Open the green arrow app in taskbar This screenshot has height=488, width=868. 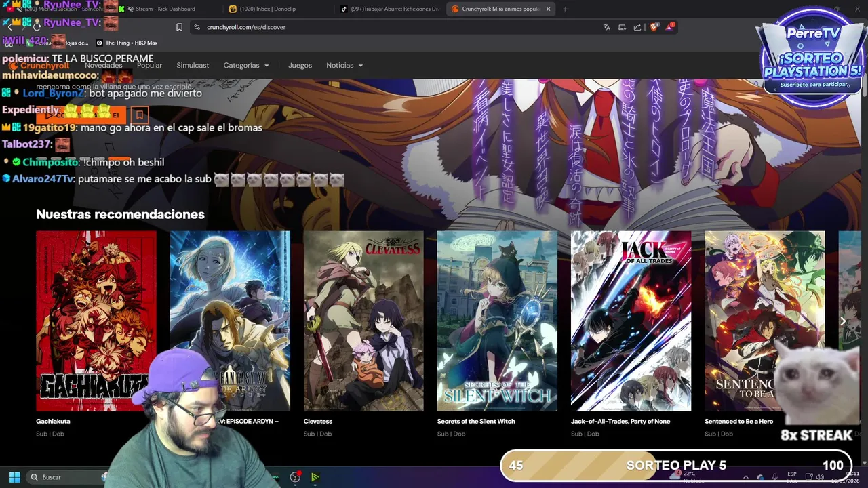[315, 477]
